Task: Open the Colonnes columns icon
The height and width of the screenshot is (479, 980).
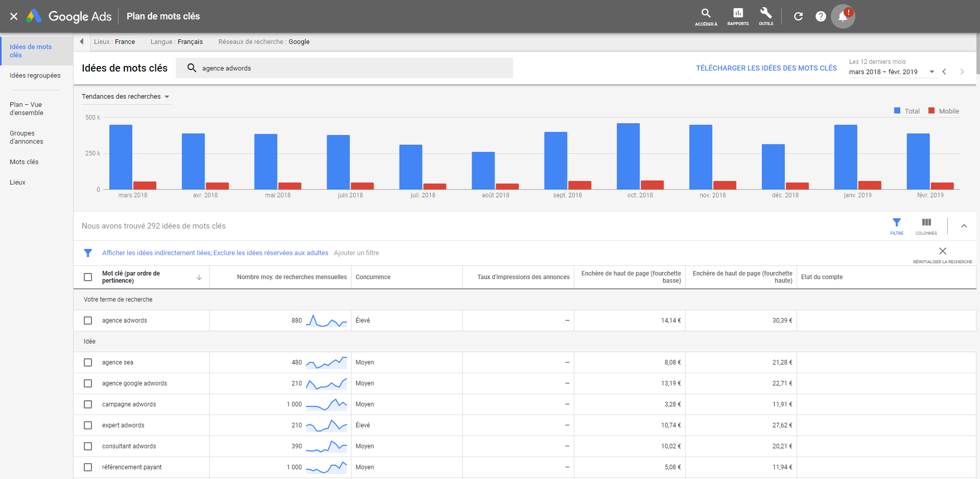Action: point(926,226)
